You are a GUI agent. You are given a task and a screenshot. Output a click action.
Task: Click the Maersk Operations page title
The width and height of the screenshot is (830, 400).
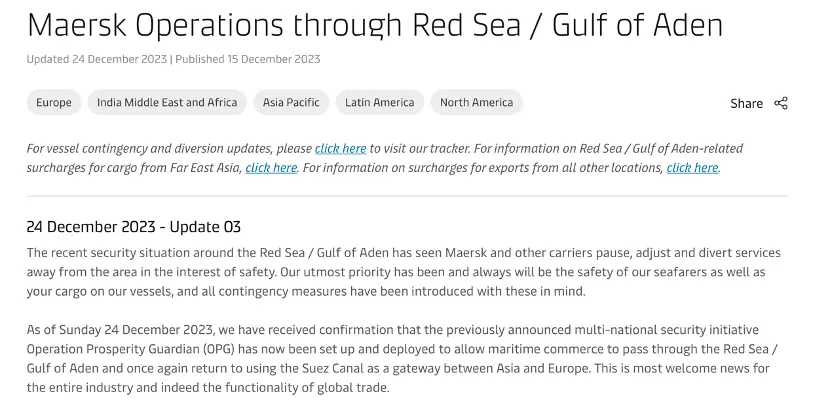[x=375, y=25]
